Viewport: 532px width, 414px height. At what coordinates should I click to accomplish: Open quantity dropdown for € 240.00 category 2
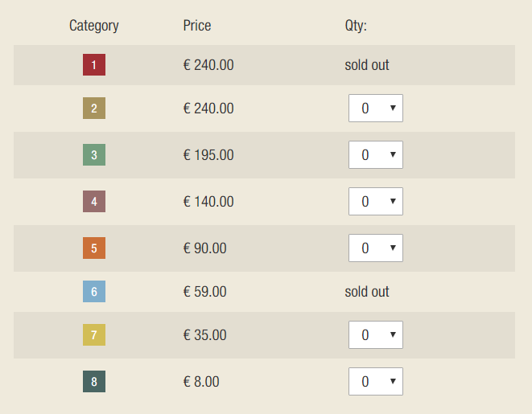tap(376, 109)
